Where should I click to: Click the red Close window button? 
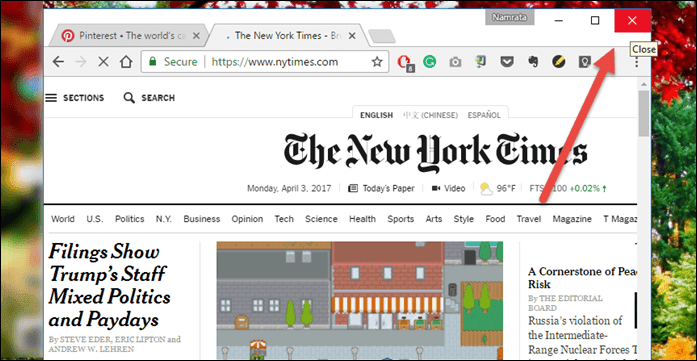[x=632, y=20]
